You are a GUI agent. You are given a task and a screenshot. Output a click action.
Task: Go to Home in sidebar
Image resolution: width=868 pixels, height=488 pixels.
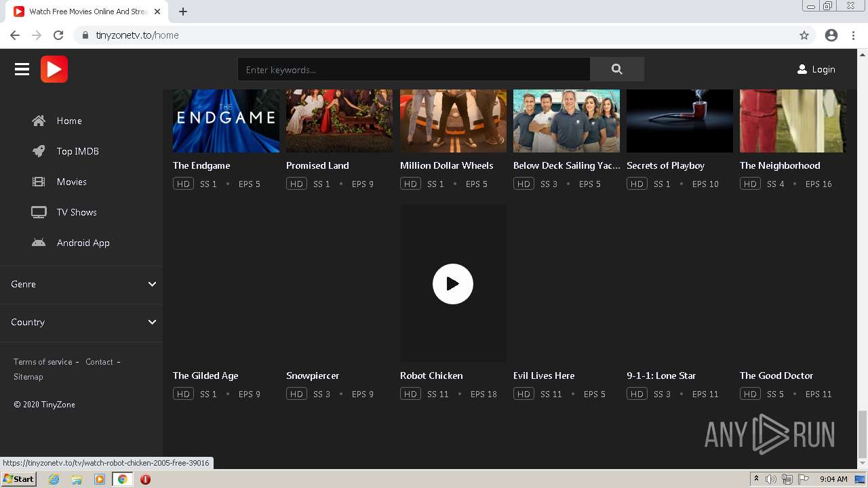coord(69,121)
